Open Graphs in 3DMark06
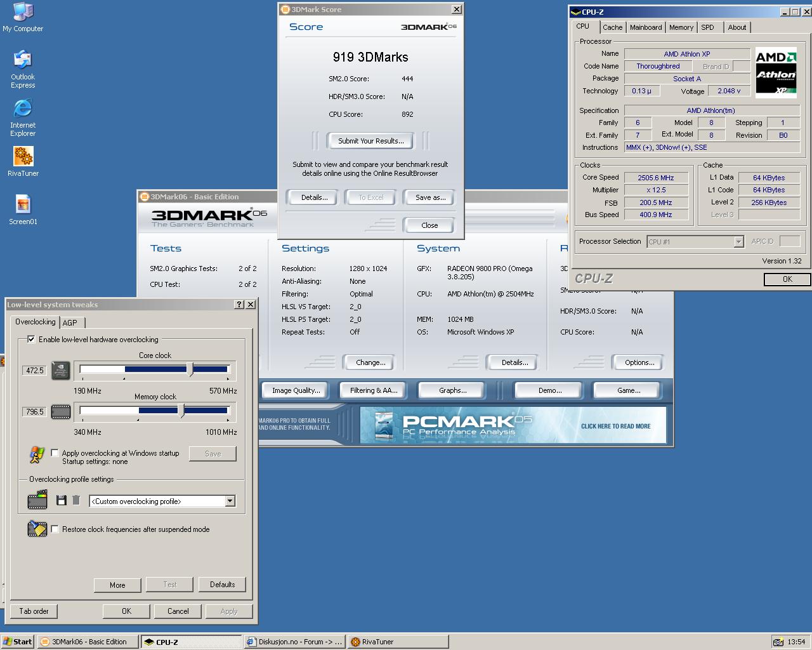The height and width of the screenshot is (650, 812). 453,390
